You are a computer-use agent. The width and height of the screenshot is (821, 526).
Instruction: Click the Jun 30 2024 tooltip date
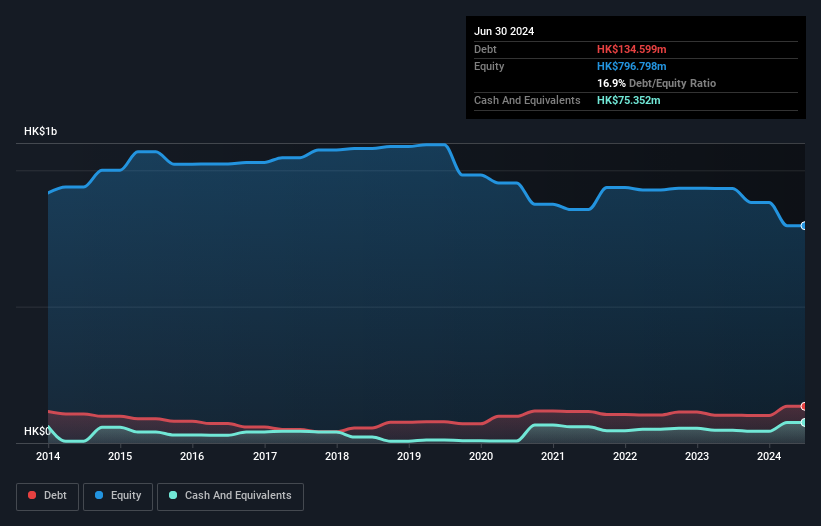tap(504, 31)
